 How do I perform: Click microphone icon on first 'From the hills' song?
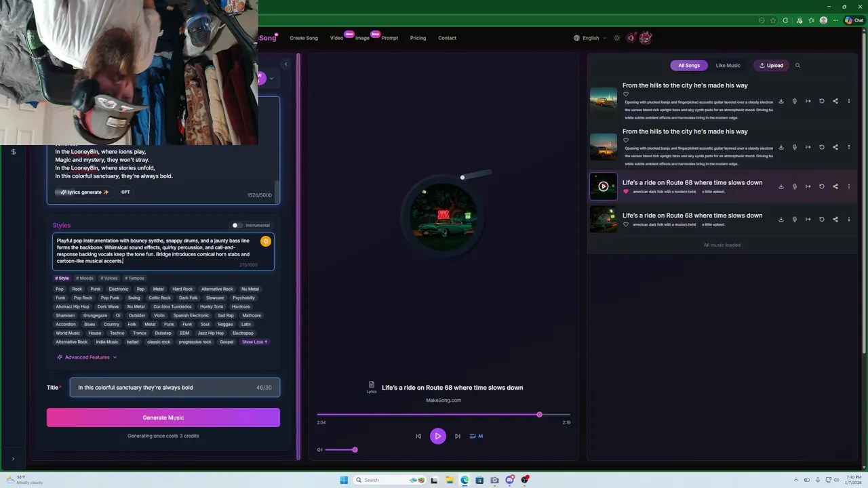pos(794,101)
